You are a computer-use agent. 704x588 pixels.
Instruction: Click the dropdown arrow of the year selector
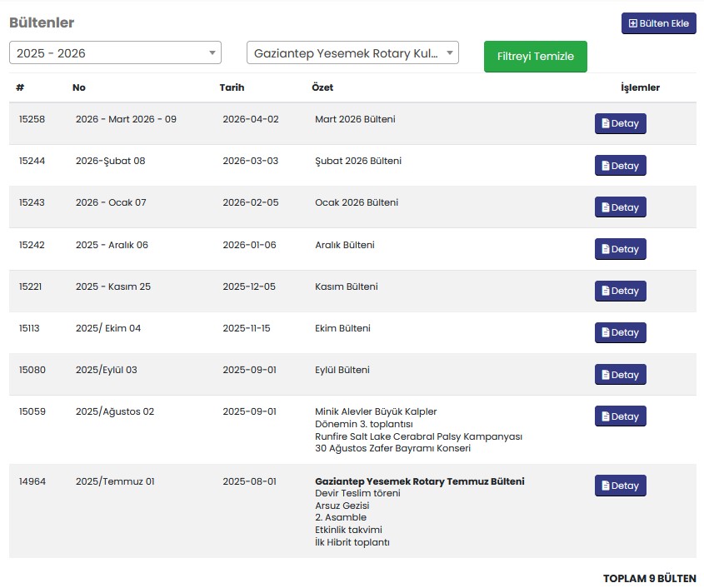point(212,53)
